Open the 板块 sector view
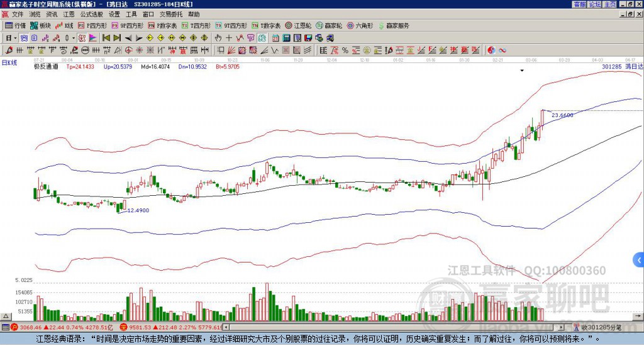The height and width of the screenshot is (345, 644). click(40, 25)
